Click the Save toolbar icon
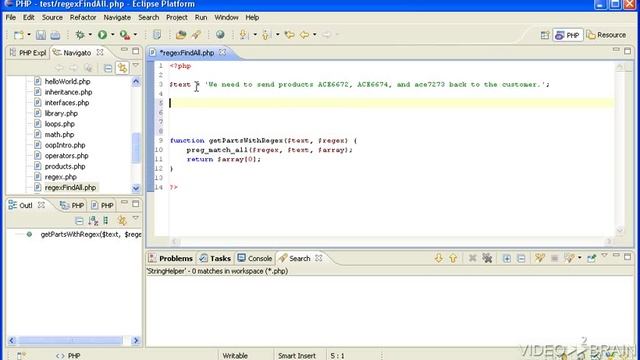 [41, 35]
